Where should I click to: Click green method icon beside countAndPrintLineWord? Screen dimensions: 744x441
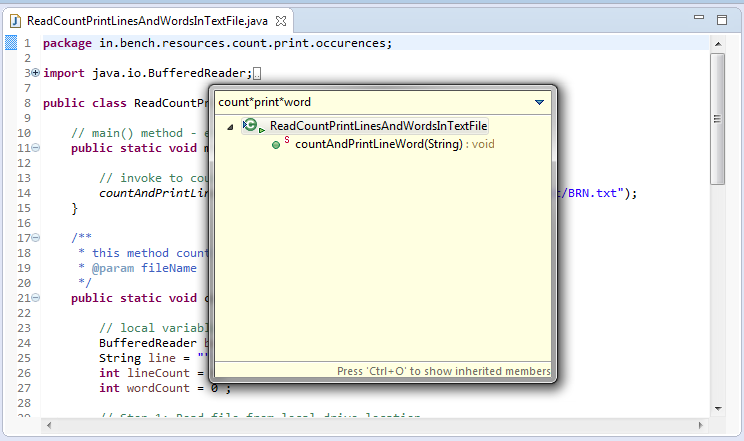(x=275, y=145)
